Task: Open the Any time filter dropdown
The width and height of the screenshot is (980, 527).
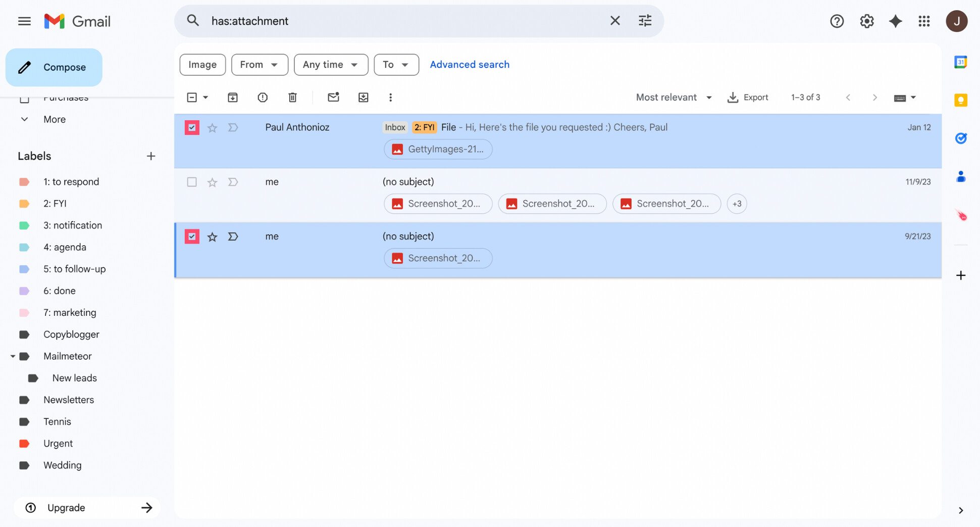Action: pos(331,65)
